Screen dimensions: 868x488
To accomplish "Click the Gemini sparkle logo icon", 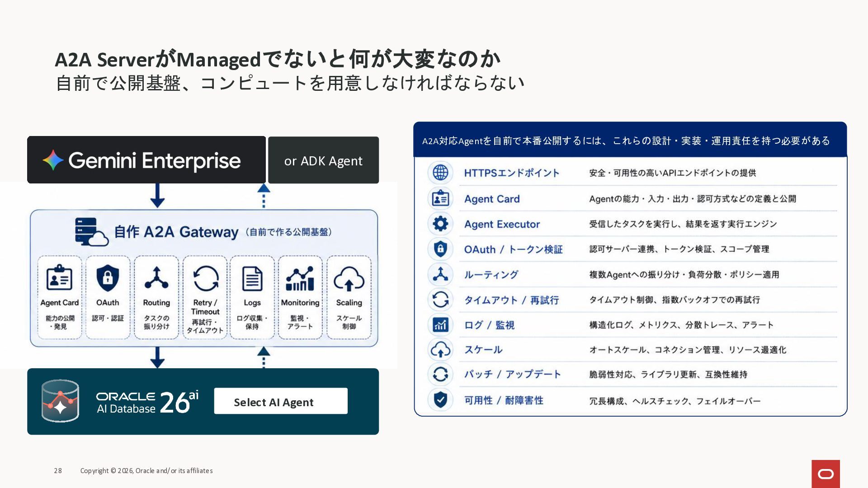I will click(x=53, y=160).
